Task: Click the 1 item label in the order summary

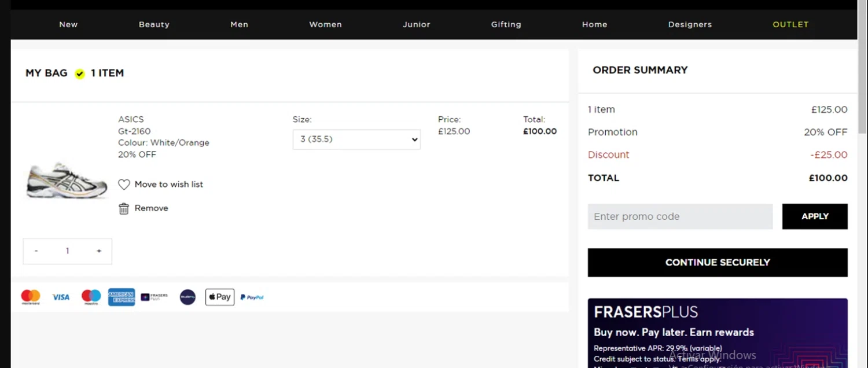Action: 601,109
